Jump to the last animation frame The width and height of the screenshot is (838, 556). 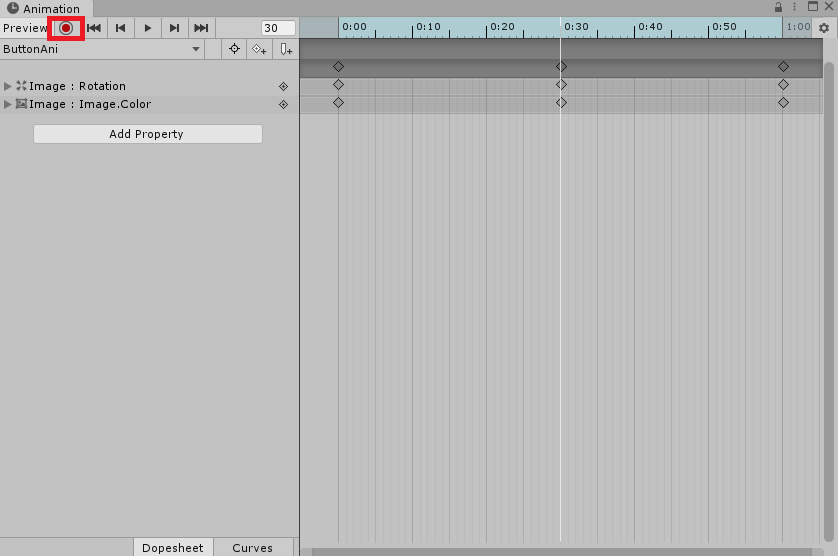tap(201, 28)
